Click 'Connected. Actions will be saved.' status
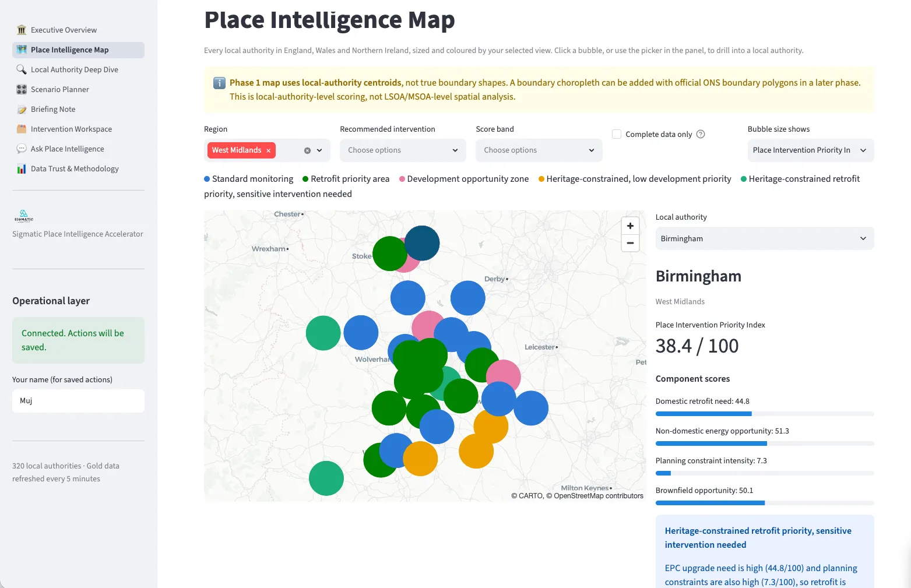This screenshot has width=911, height=588. (78, 340)
